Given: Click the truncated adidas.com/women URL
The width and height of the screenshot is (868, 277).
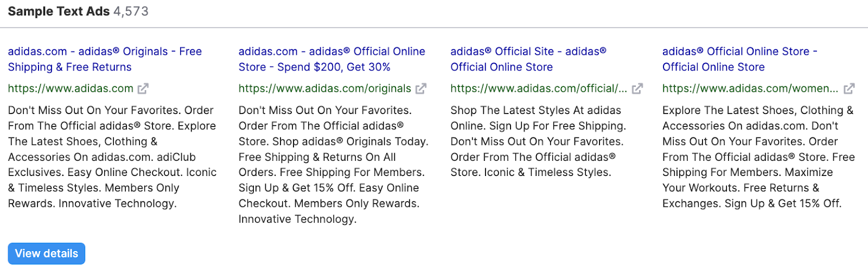Looking at the screenshot, I should pos(750,89).
